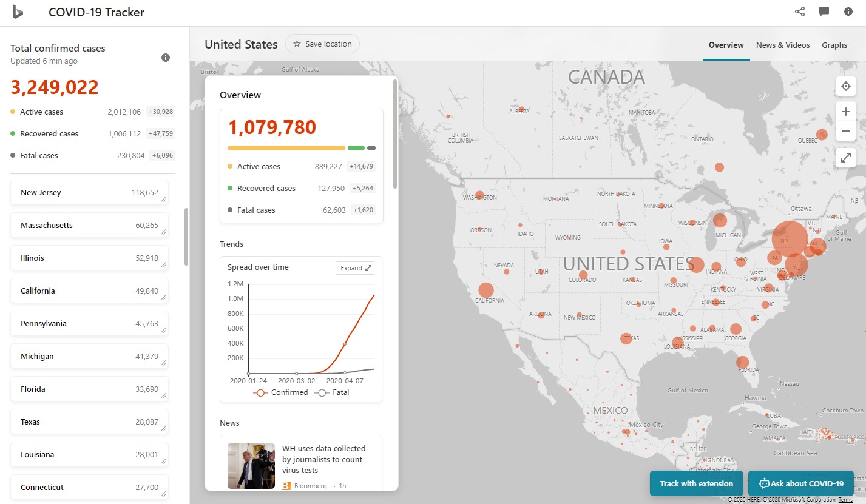Click the Bing logo icon
This screenshot has height=504, width=866.
tap(18, 12)
